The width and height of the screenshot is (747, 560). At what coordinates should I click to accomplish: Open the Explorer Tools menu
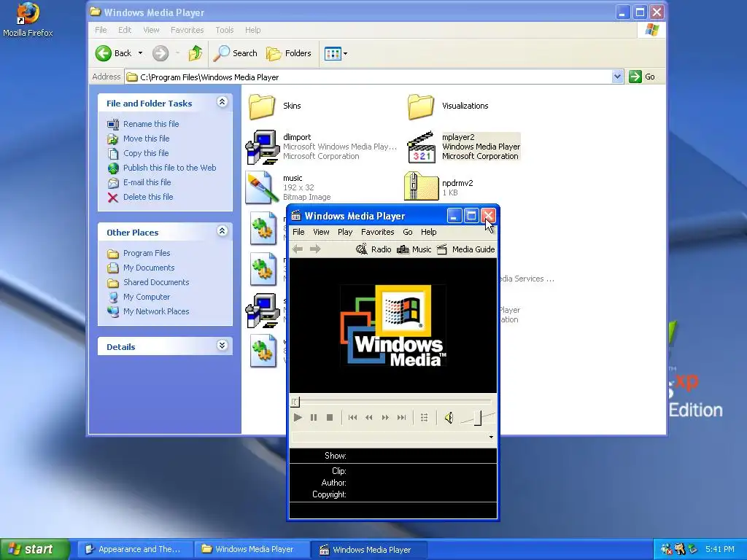[225, 30]
